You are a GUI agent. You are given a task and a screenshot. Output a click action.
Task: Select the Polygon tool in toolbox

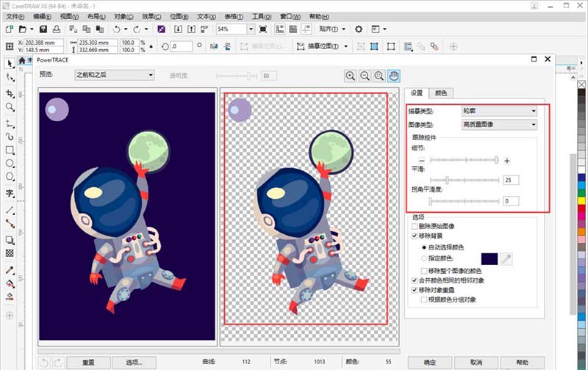click(10, 177)
